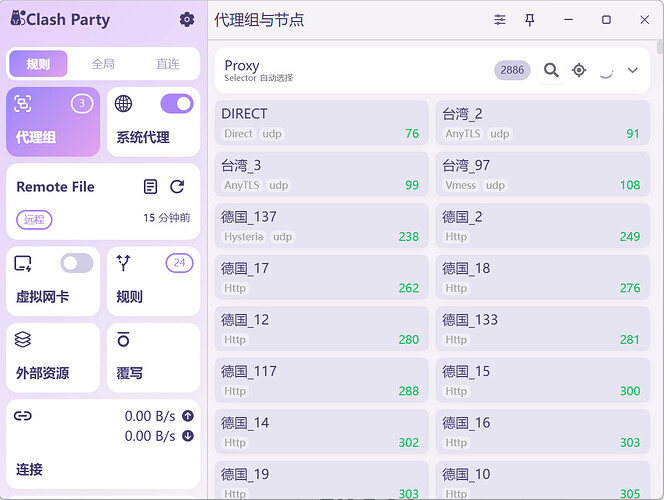The height and width of the screenshot is (500, 664).
Task: Click the 2886 node count badge
Action: point(512,70)
